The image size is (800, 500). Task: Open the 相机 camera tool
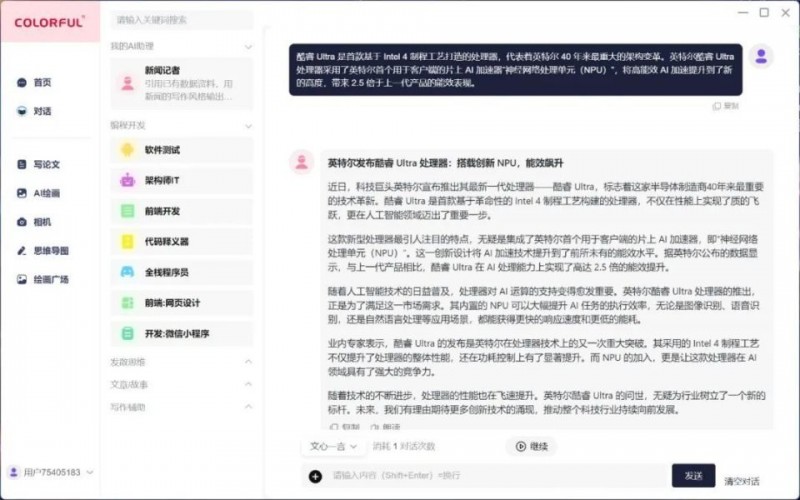pyautogui.click(x=40, y=222)
